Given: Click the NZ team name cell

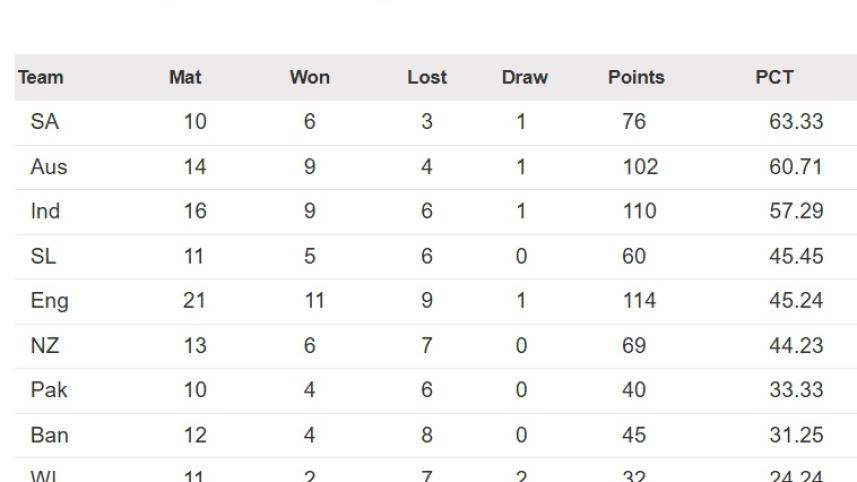Looking at the screenshot, I should tap(45, 346).
